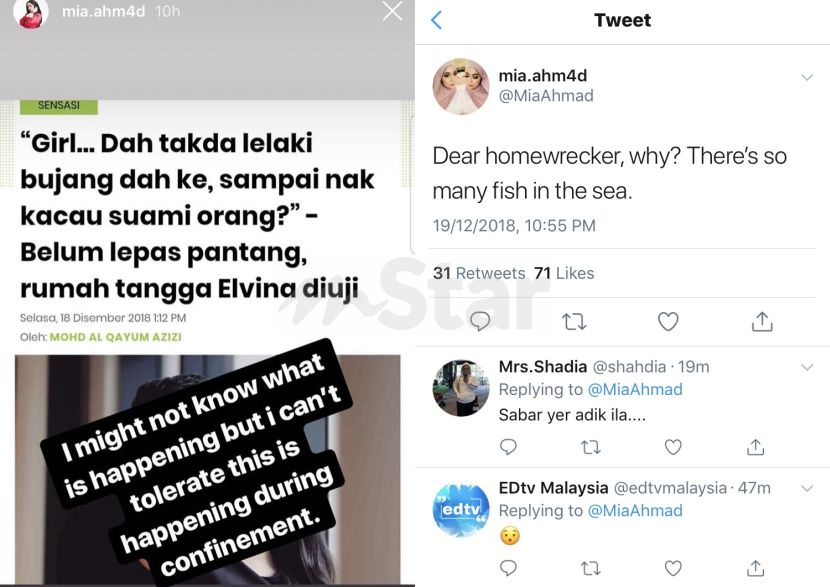This screenshot has width=830, height=587.
Task: Share the main mia.ahm4d tweet
Action: pos(762,321)
